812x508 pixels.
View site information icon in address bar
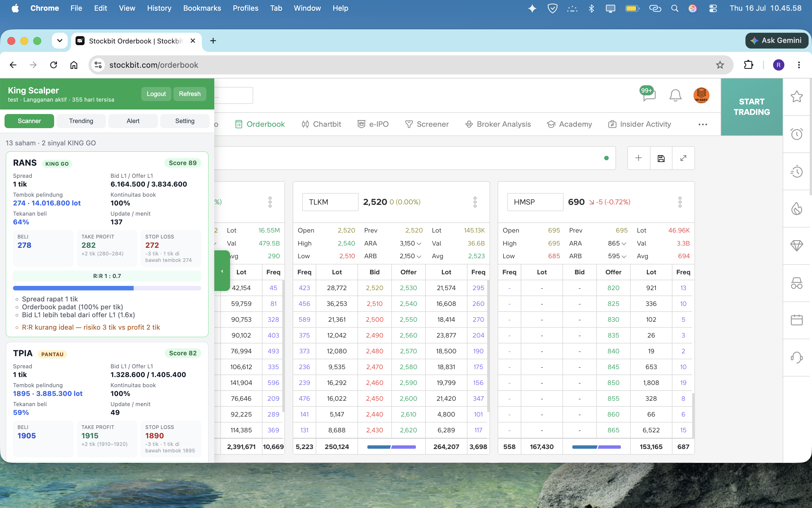(98, 65)
